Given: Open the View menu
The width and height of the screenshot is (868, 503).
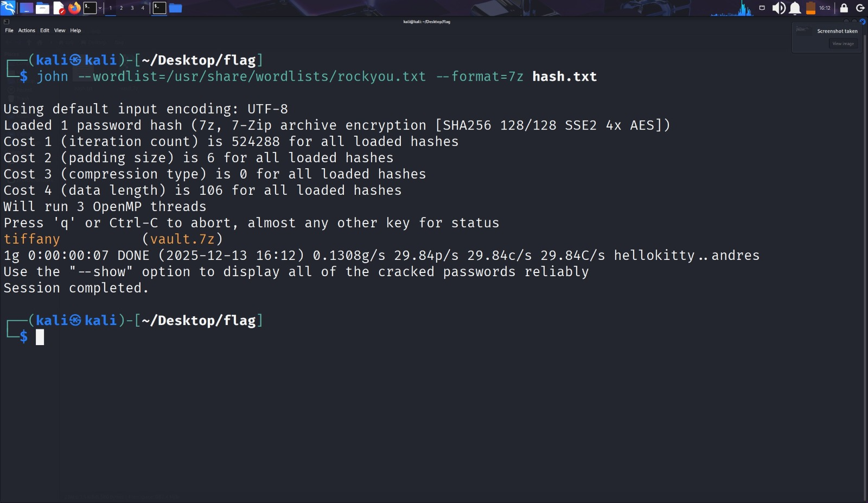Looking at the screenshot, I should click(x=60, y=30).
